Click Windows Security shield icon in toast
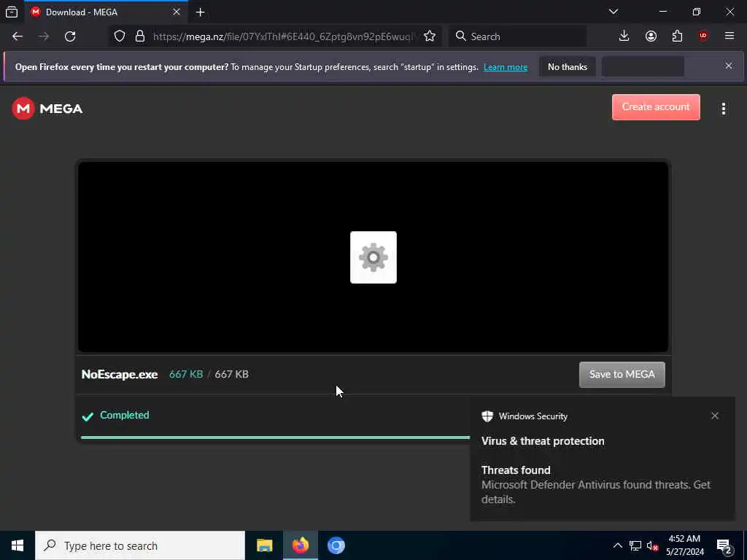 (x=487, y=416)
